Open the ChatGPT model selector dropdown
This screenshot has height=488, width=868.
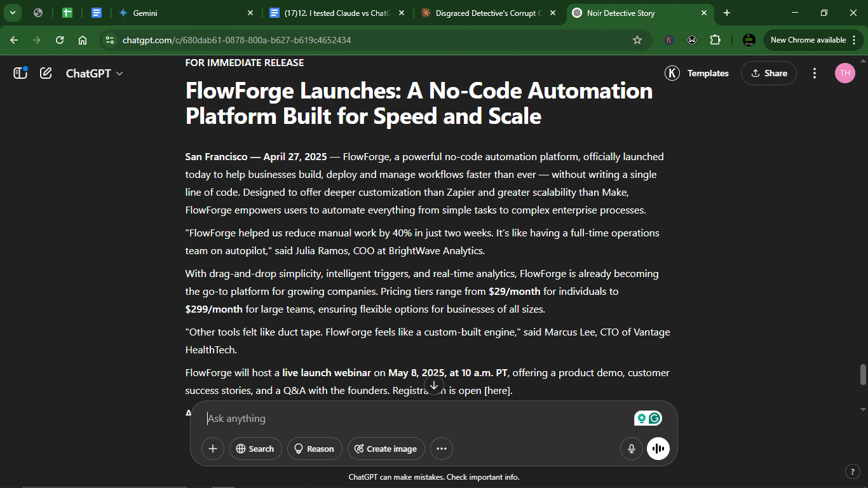[x=95, y=73]
